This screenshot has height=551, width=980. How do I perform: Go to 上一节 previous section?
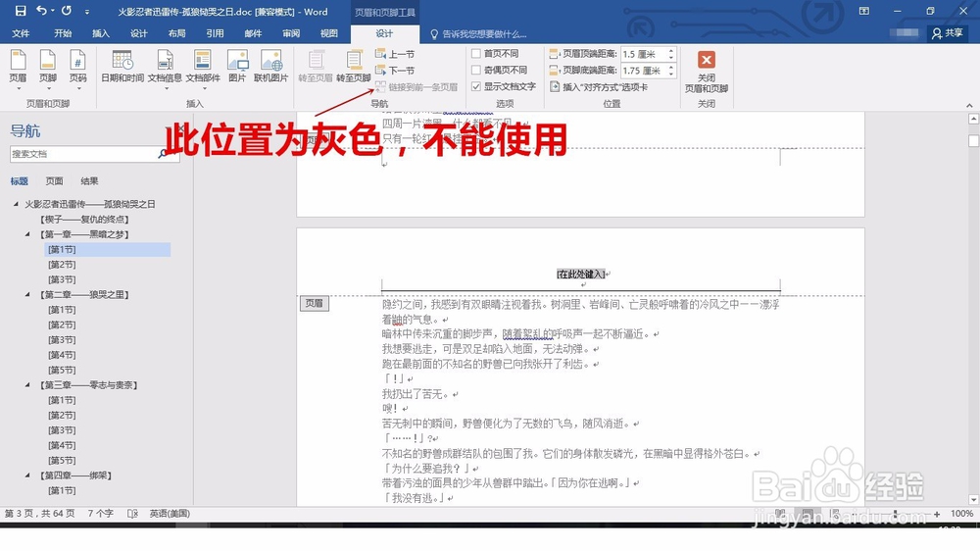click(x=395, y=54)
